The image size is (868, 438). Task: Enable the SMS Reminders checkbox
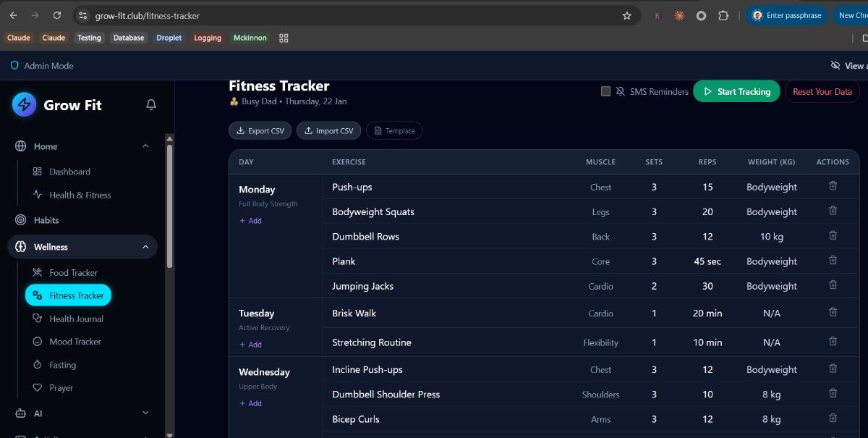[x=606, y=91]
